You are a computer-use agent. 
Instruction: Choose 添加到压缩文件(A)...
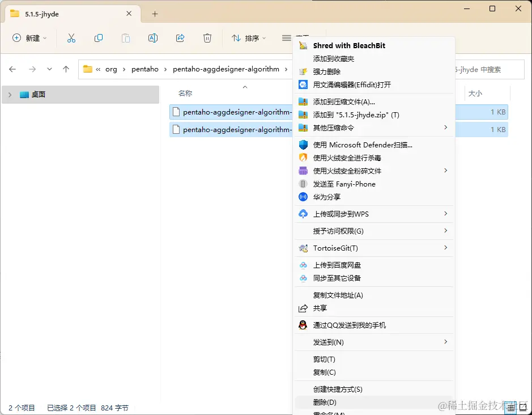(x=374, y=102)
